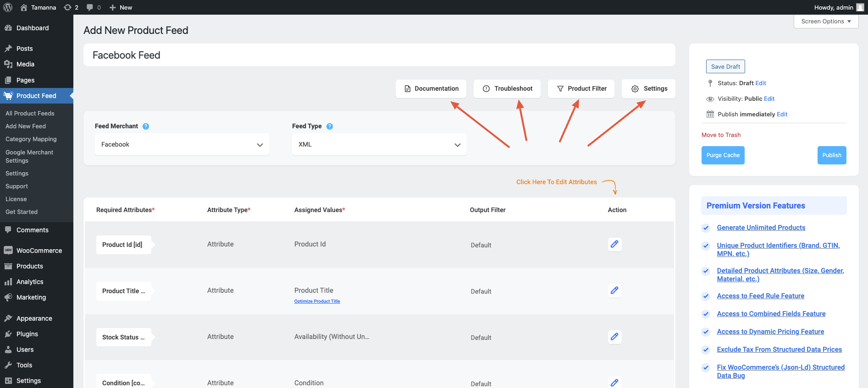Screen dimensions: 868x388
Task: Click the WordPress logo icon
Action: coord(8,7)
